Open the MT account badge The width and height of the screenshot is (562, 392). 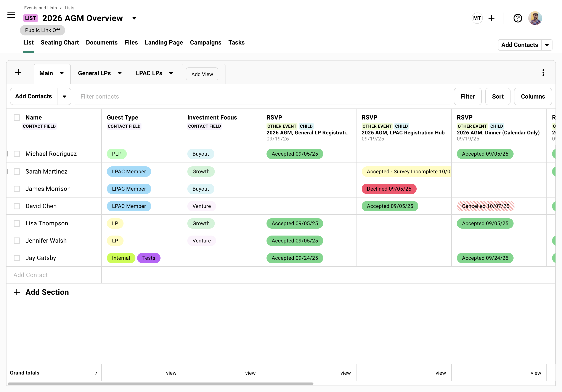[x=477, y=18]
